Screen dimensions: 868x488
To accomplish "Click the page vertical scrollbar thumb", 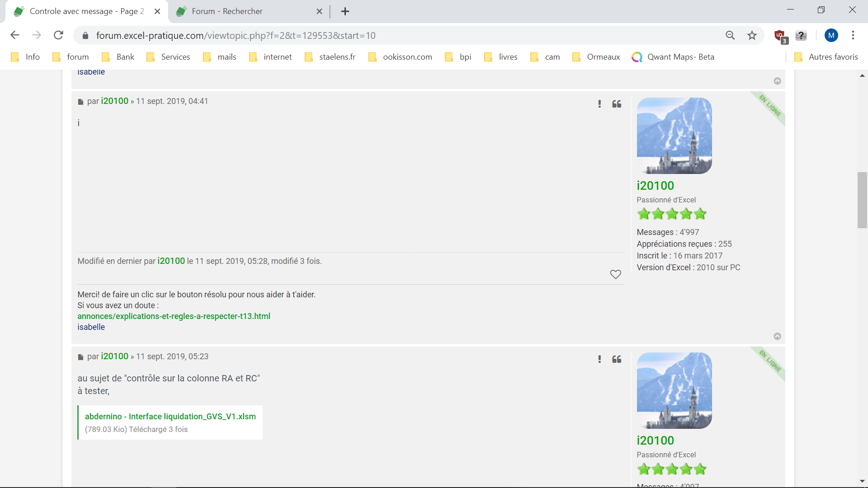I will point(862,200).
